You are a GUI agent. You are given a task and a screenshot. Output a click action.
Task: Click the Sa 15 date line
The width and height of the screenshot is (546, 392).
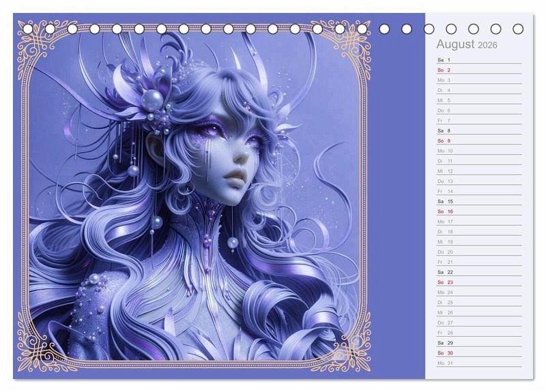click(478, 201)
